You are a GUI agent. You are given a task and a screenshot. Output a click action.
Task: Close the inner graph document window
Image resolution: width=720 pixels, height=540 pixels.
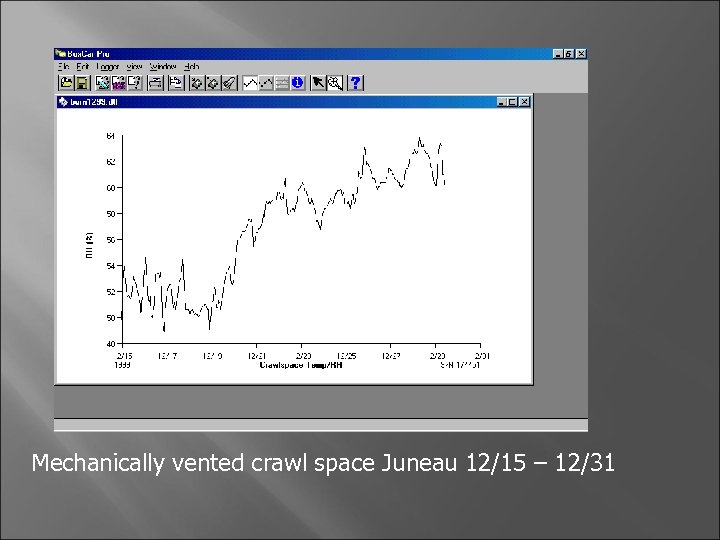(524, 102)
